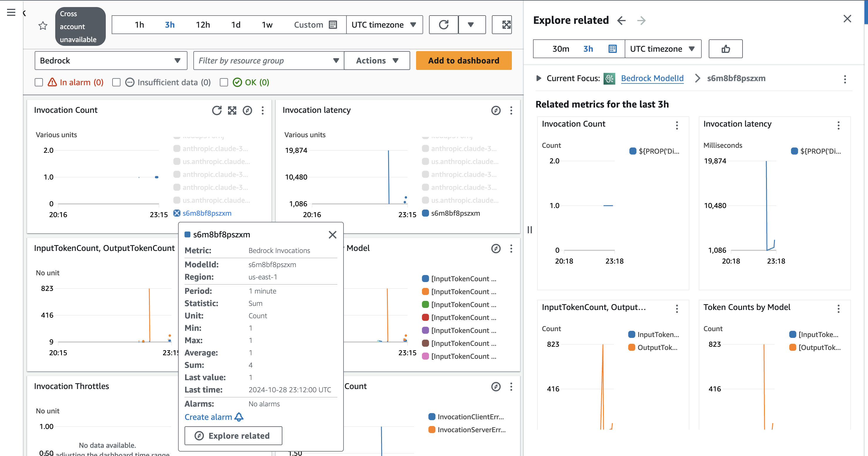Open calendar picker in Explore related panel
The width and height of the screenshot is (868, 456).
(612, 49)
